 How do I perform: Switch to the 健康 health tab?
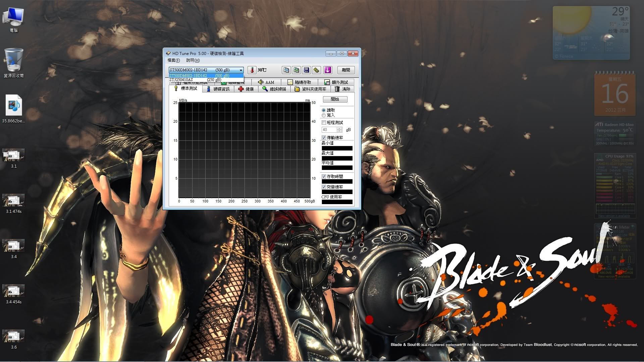(x=246, y=89)
